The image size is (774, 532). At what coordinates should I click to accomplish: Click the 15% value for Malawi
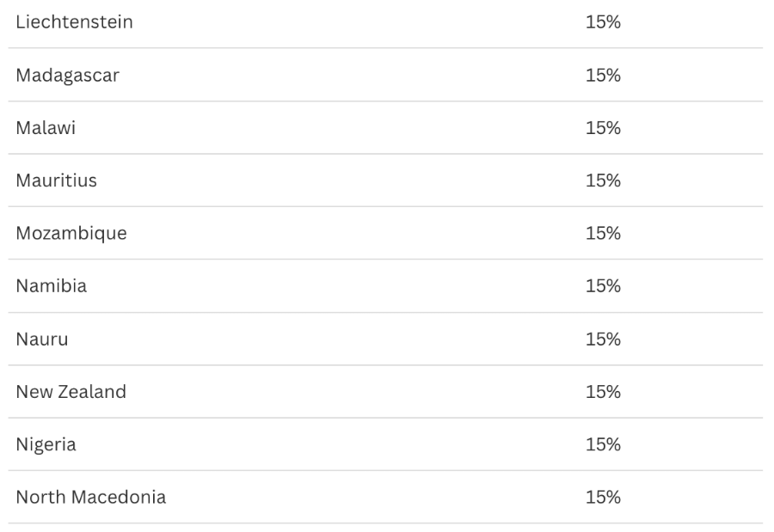click(603, 128)
